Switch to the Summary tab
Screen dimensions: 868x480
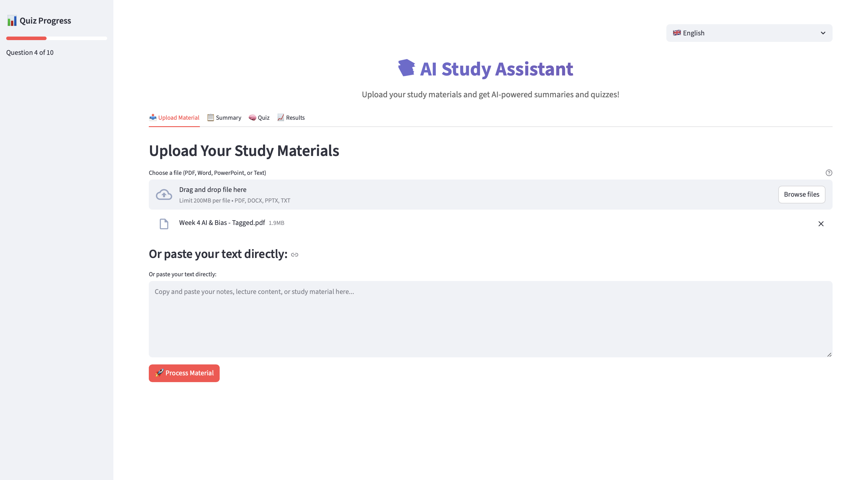click(x=224, y=117)
